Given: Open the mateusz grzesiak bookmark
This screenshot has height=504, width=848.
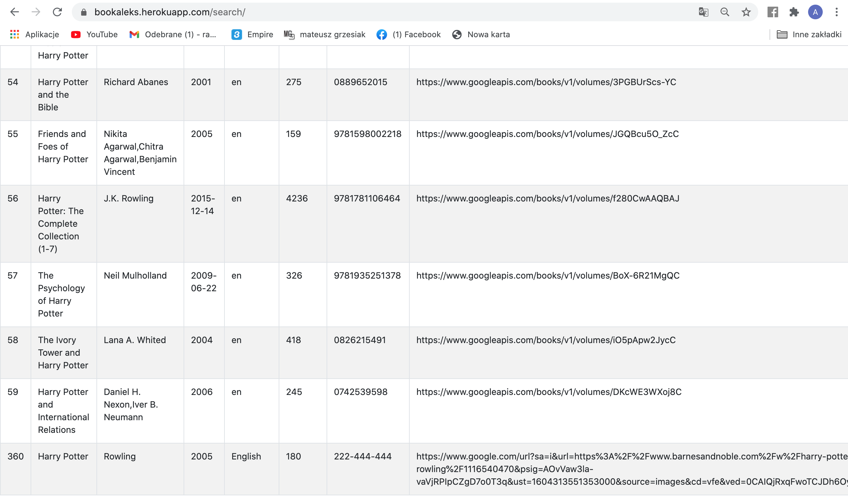Looking at the screenshot, I should 325,34.
